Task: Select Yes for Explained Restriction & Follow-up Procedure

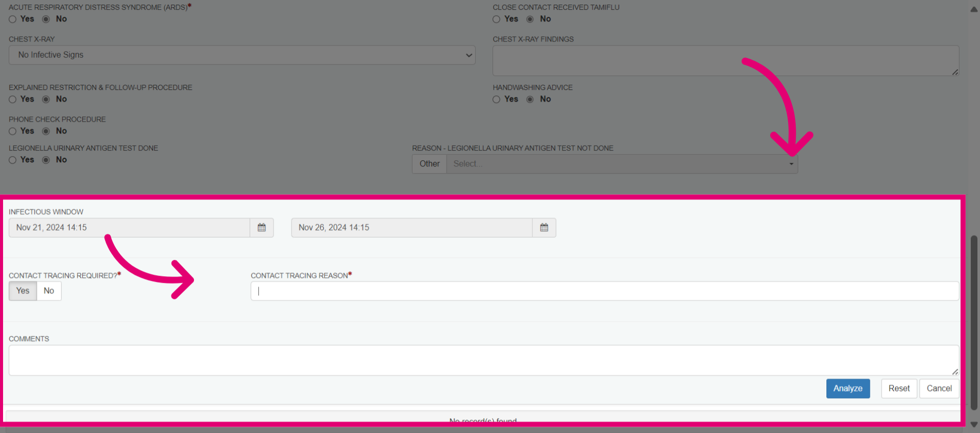Action: tap(13, 100)
